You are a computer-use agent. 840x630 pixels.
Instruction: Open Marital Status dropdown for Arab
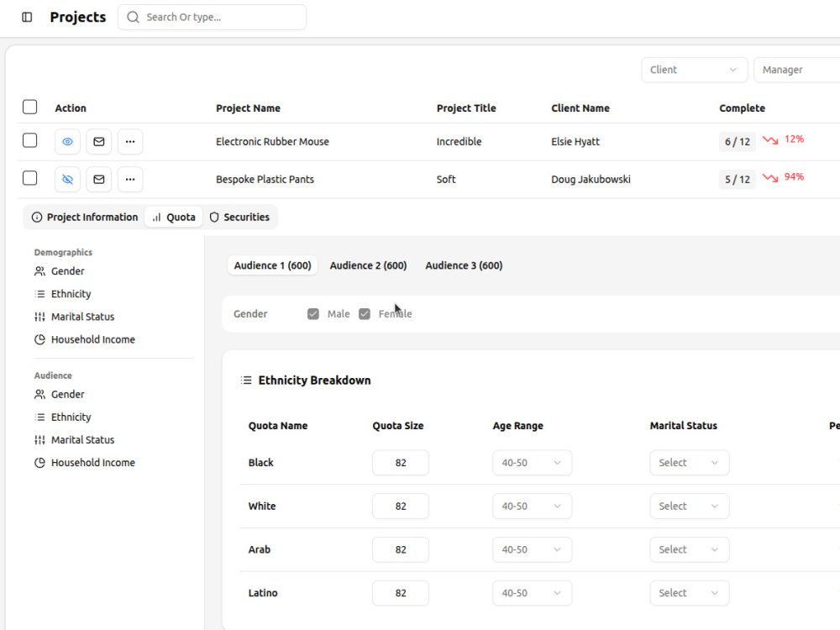point(690,549)
